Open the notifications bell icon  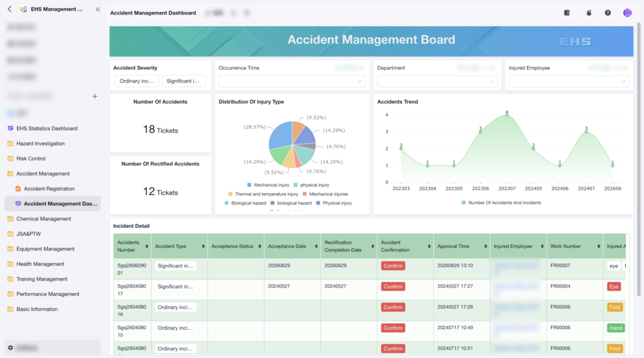point(589,13)
